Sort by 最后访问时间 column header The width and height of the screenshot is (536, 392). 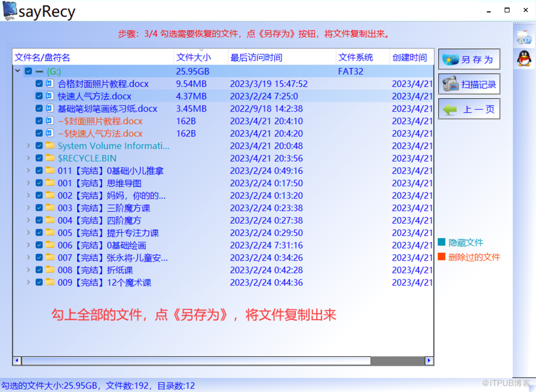[x=282, y=57]
